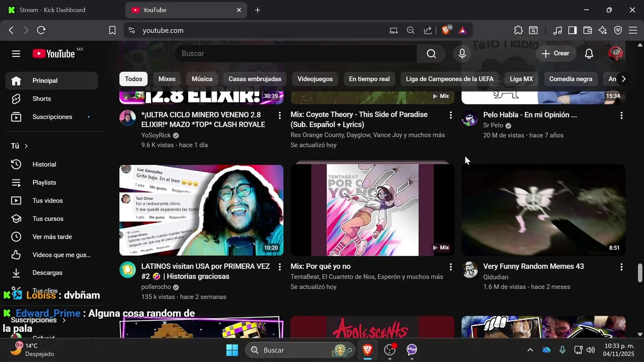Open the Windows Start menu
This screenshot has height=362, width=644.
(232, 350)
